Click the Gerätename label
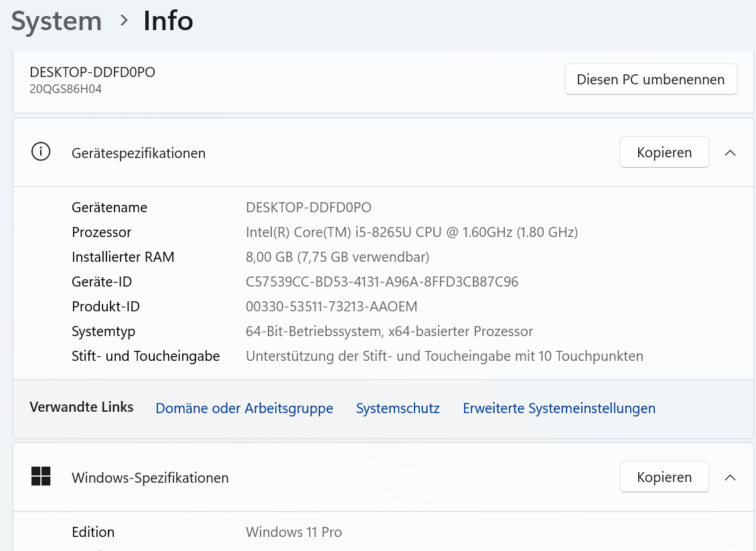Viewport: 756px width, 551px height. tap(109, 208)
